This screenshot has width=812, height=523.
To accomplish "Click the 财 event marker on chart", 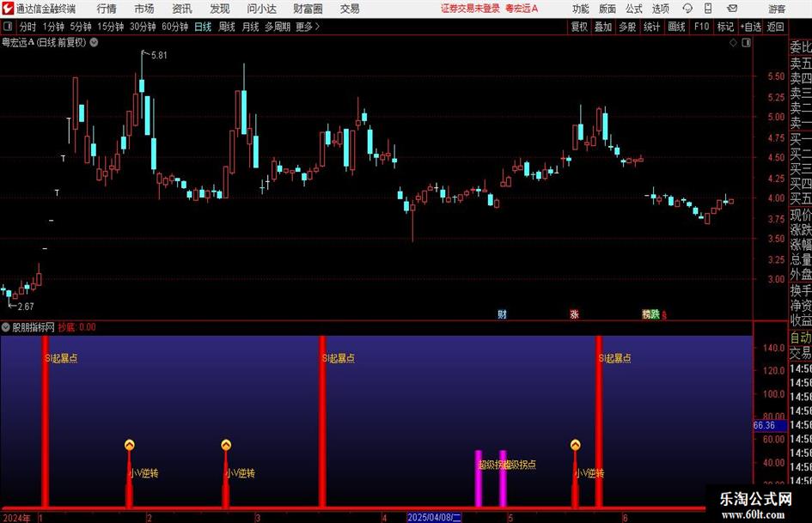I will 502,314.
